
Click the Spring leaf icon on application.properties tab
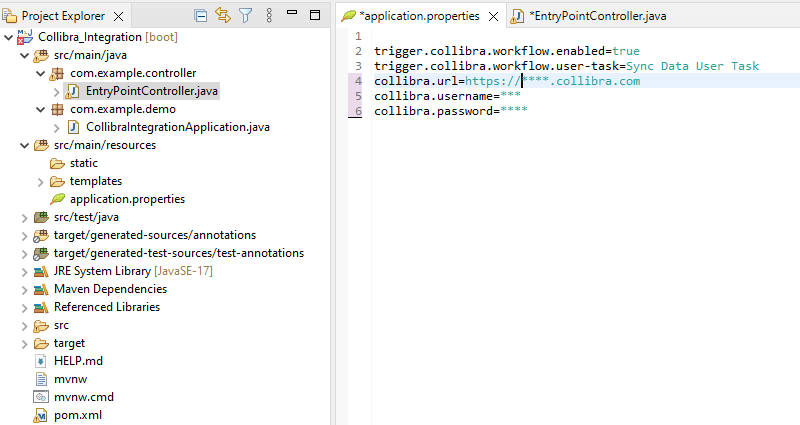(x=348, y=16)
